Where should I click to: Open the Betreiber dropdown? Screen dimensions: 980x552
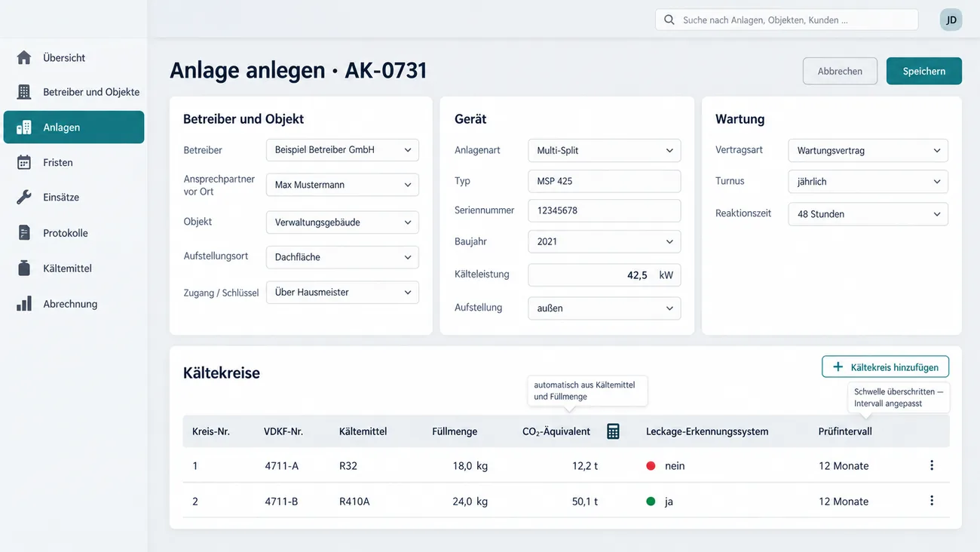point(342,149)
